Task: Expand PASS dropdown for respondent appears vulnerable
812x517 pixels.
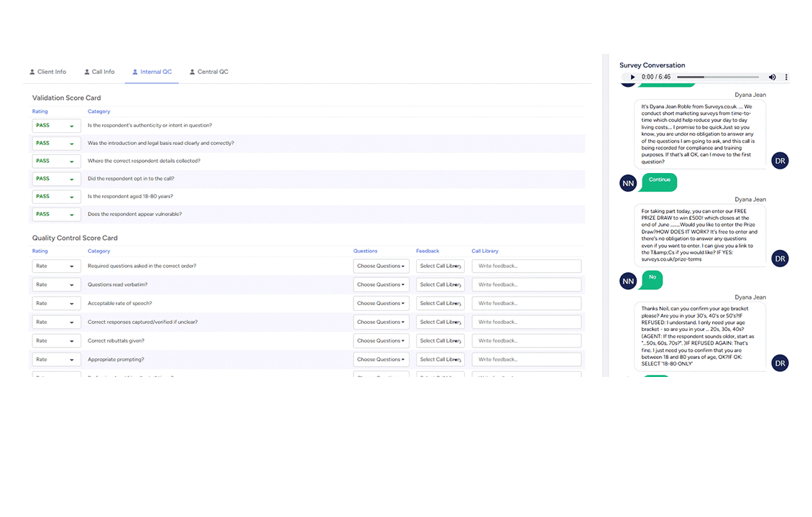Action: pos(56,214)
